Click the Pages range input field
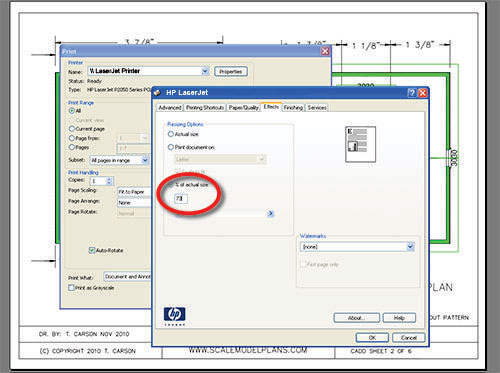 [133, 149]
